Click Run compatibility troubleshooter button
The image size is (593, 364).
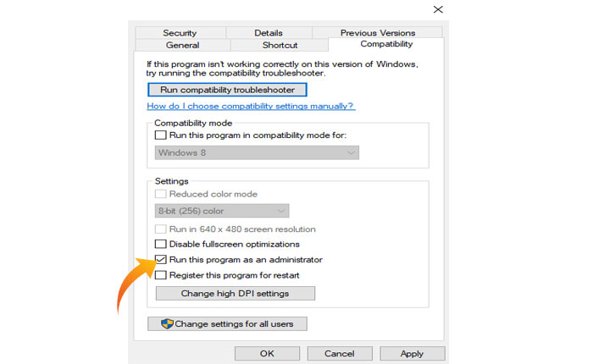(x=227, y=89)
